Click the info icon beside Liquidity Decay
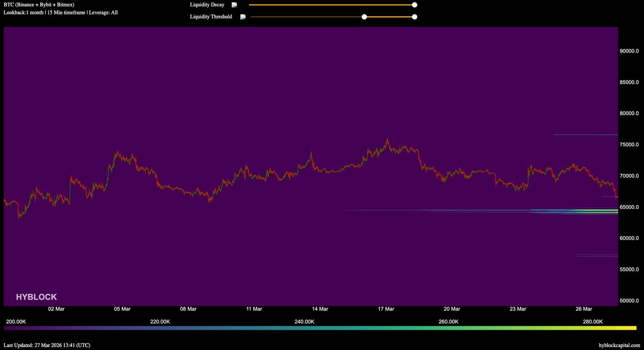The width and height of the screenshot is (644, 350). pyautogui.click(x=234, y=5)
